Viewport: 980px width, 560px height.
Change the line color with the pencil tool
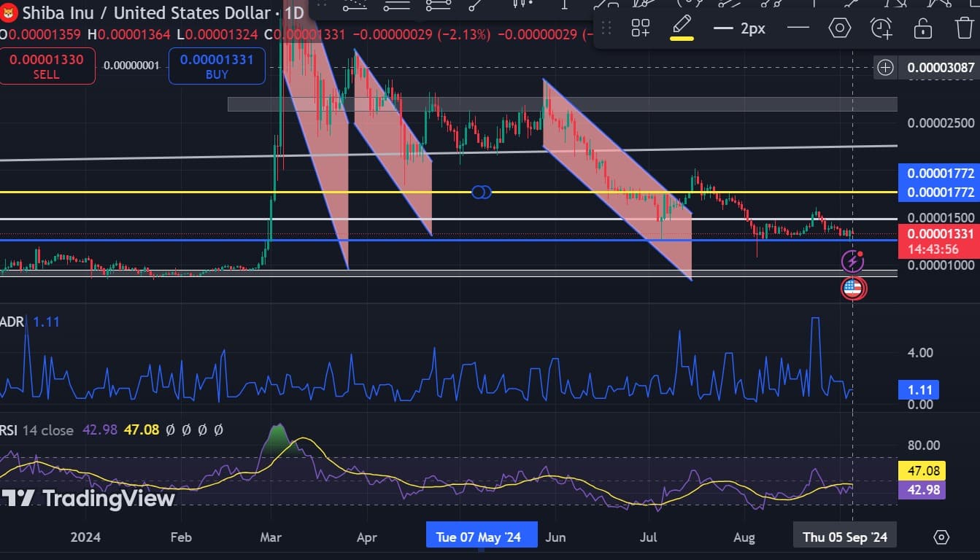click(x=682, y=28)
